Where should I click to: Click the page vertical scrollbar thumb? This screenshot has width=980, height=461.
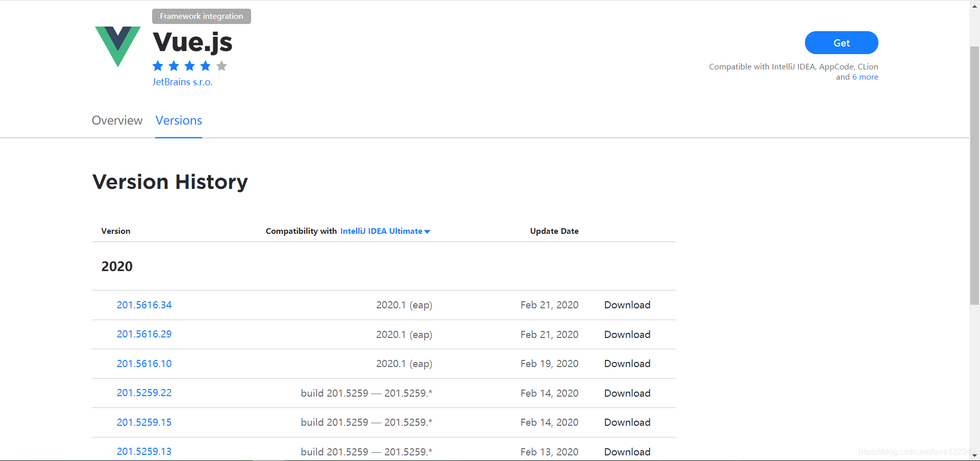[x=974, y=175]
